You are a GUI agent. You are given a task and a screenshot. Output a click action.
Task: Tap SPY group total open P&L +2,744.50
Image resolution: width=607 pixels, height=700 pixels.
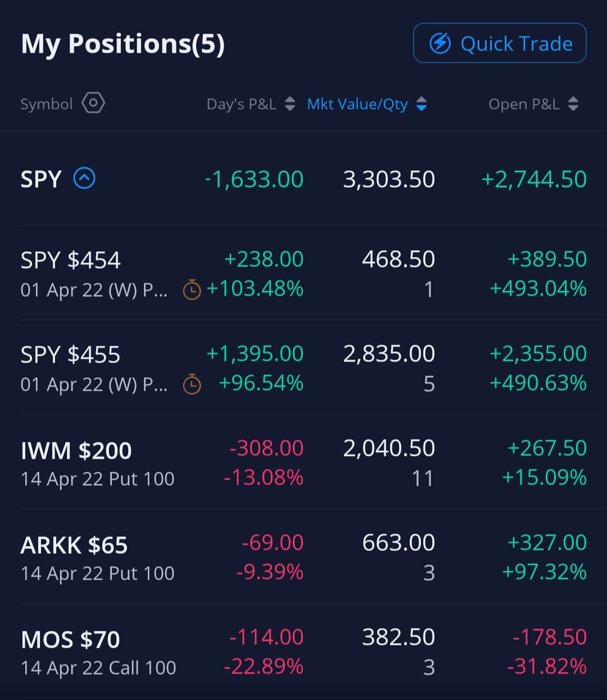click(x=534, y=179)
